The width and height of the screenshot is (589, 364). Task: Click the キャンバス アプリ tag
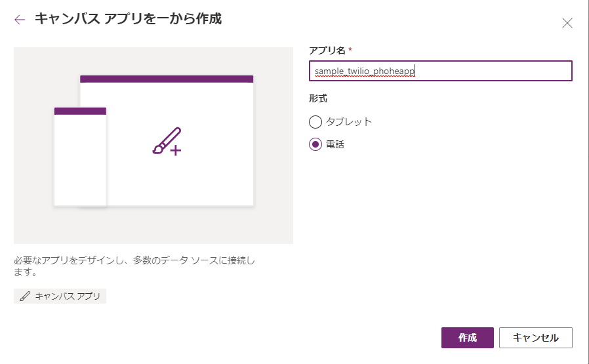60,296
